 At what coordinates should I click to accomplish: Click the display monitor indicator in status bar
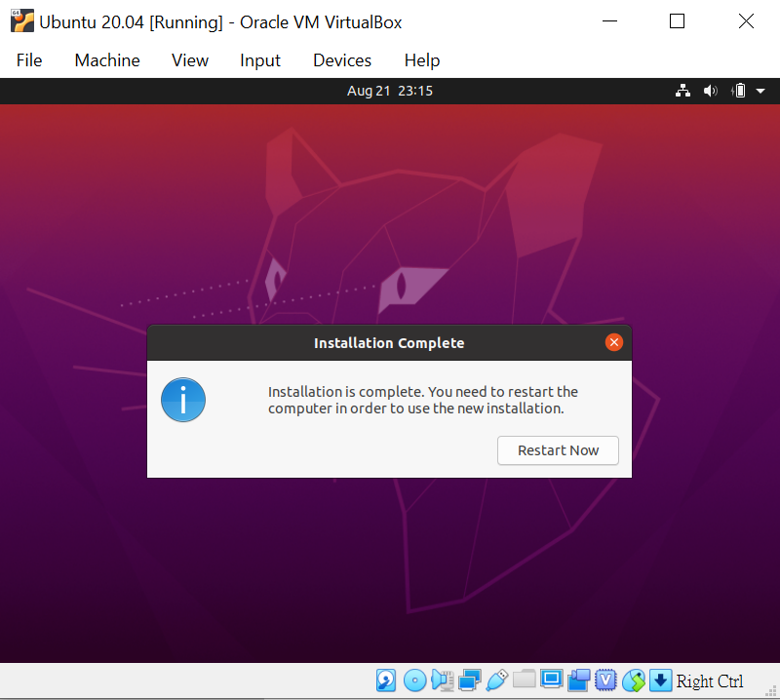[x=551, y=680]
